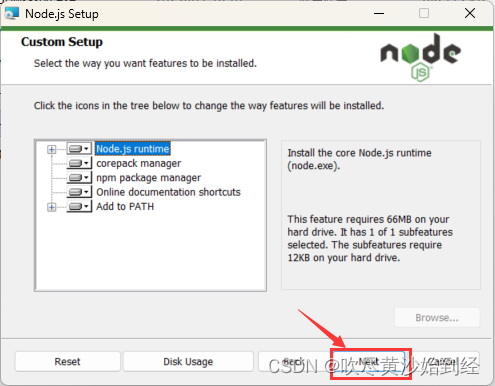Select the corepack manager tree item

click(x=139, y=163)
